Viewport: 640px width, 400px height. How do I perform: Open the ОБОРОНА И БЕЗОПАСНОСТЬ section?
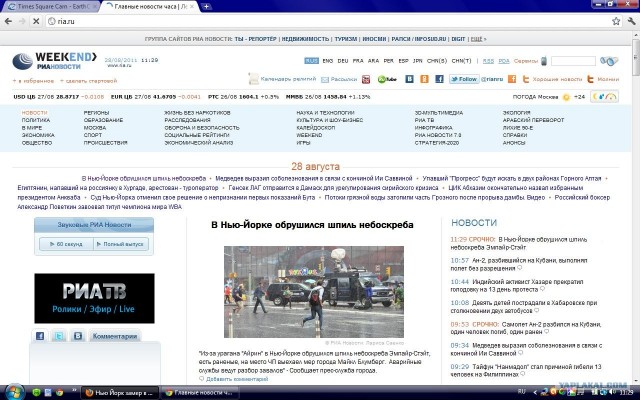[202, 128]
